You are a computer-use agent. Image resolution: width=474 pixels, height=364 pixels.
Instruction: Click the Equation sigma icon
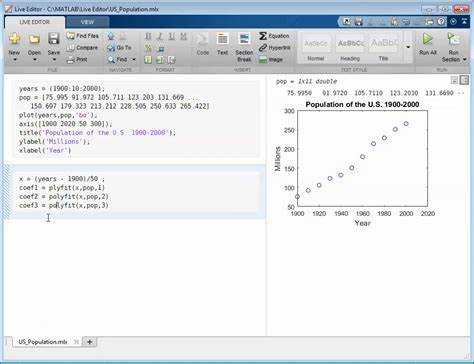point(263,36)
